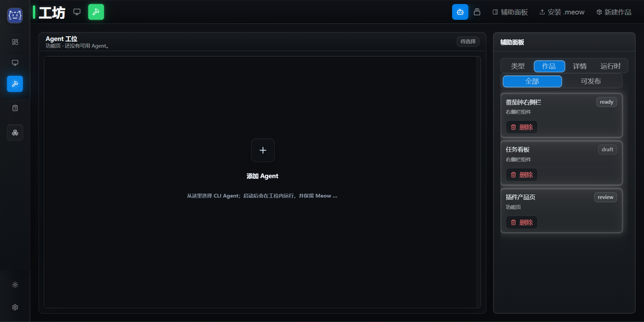This screenshot has height=322, width=644.
Task: Click the review status badge
Action: (605, 197)
